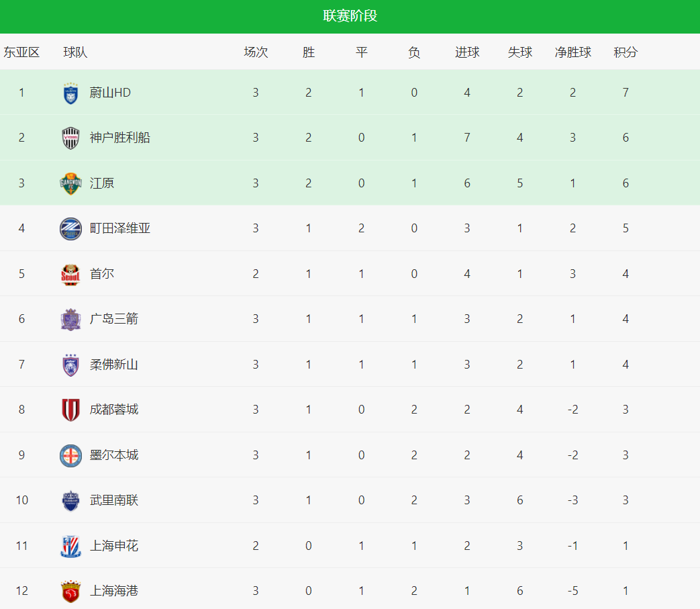
Task: Click the 武里南联 dark blue crest icon
Action: click(x=70, y=500)
